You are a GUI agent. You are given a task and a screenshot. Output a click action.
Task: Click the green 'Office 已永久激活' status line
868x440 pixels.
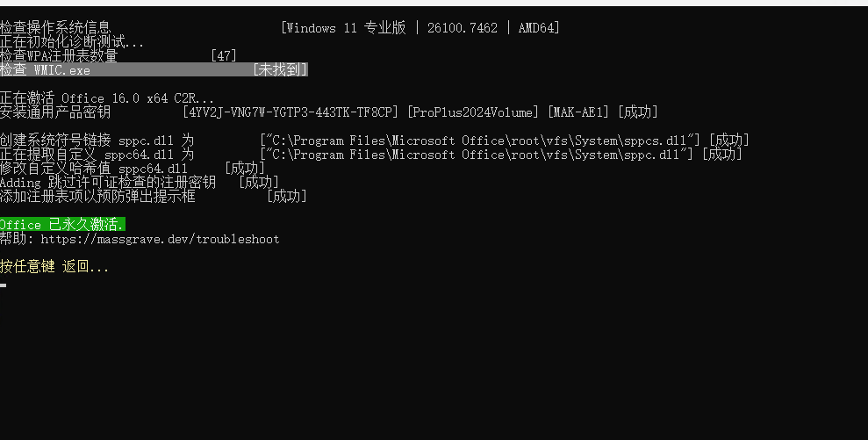[62, 225]
